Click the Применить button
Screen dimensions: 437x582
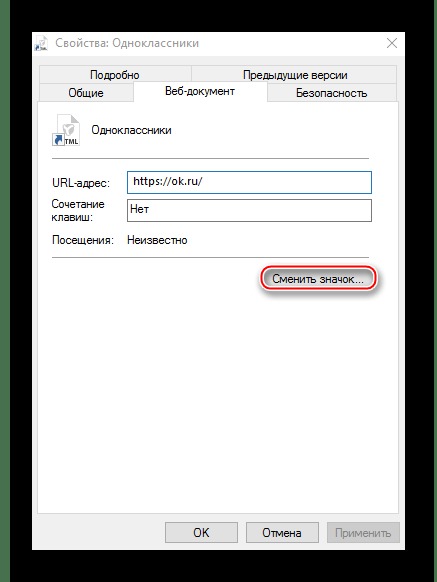point(363,533)
